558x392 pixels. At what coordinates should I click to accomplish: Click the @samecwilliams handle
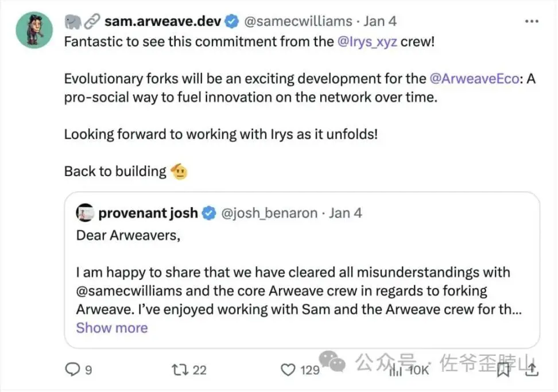pyautogui.click(x=298, y=21)
